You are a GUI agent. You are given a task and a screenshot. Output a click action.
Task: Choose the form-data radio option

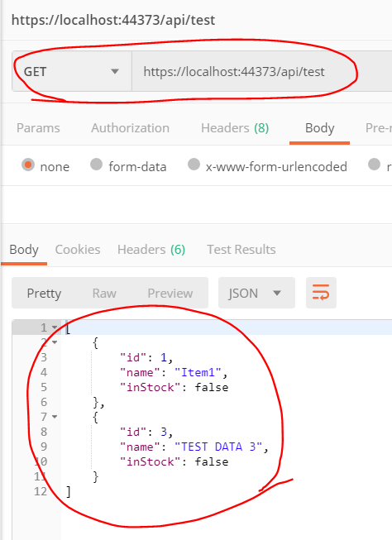[96, 164]
